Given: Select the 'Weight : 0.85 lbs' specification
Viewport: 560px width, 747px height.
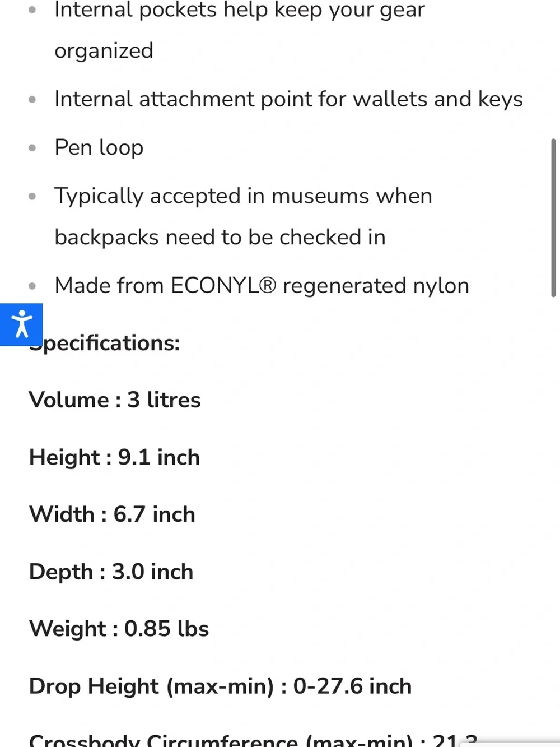Looking at the screenshot, I should point(119,629).
